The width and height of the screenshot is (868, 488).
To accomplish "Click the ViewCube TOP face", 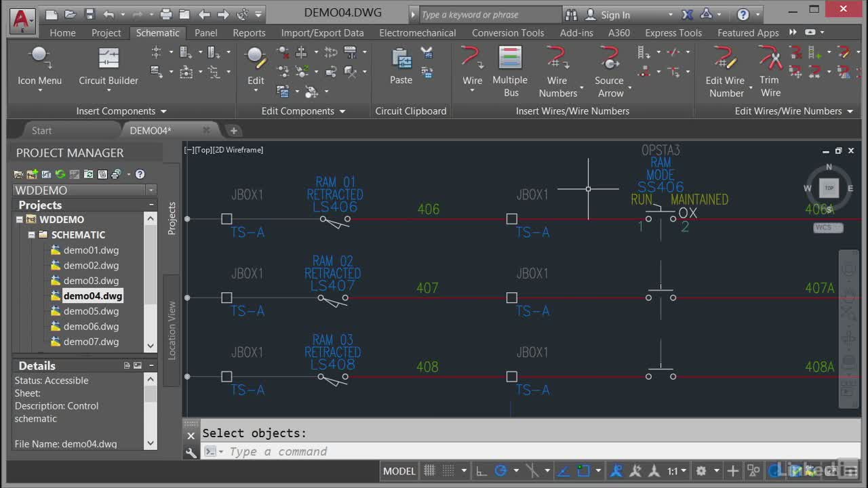I will tap(829, 188).
